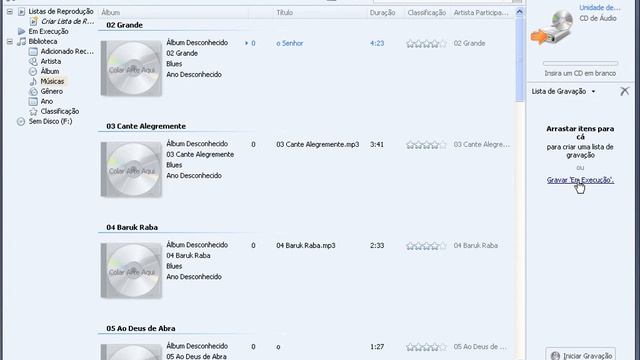Click the Em Execução play icon
Image resolution: width=640 pixels, height=360 pixels.
(22, 31)
